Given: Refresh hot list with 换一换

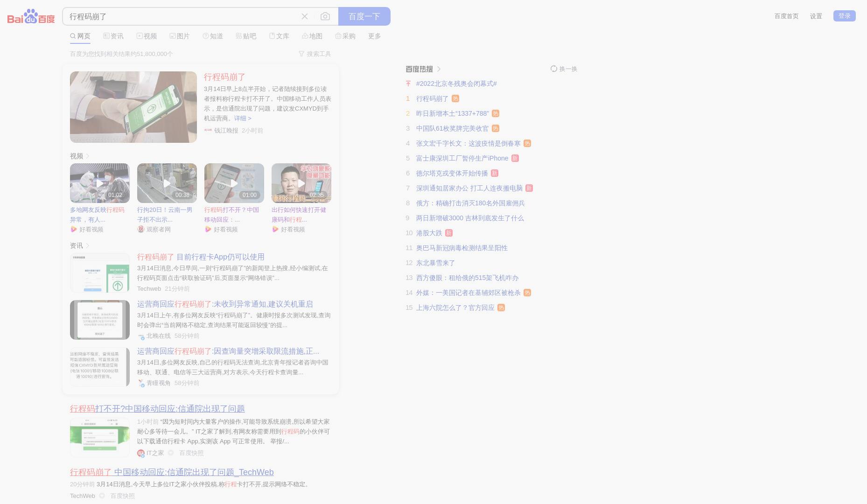Looking at the screenshot, I should (x=564, y=69).
